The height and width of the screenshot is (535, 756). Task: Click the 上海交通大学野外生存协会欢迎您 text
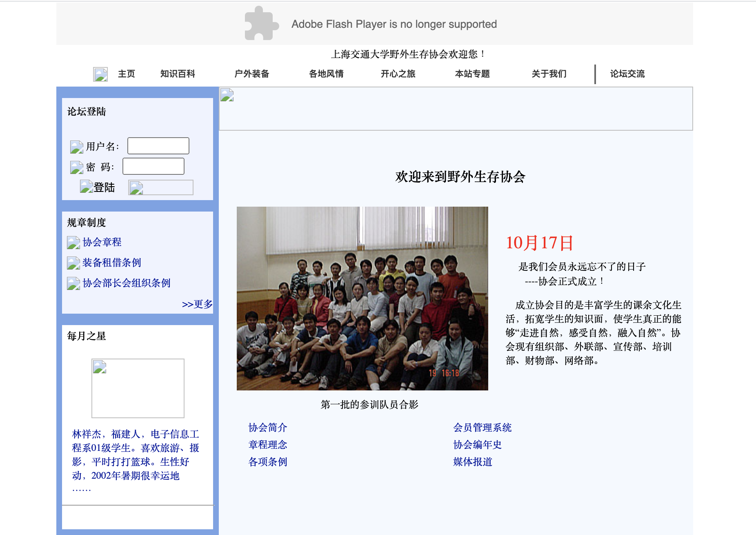[409, 54]
